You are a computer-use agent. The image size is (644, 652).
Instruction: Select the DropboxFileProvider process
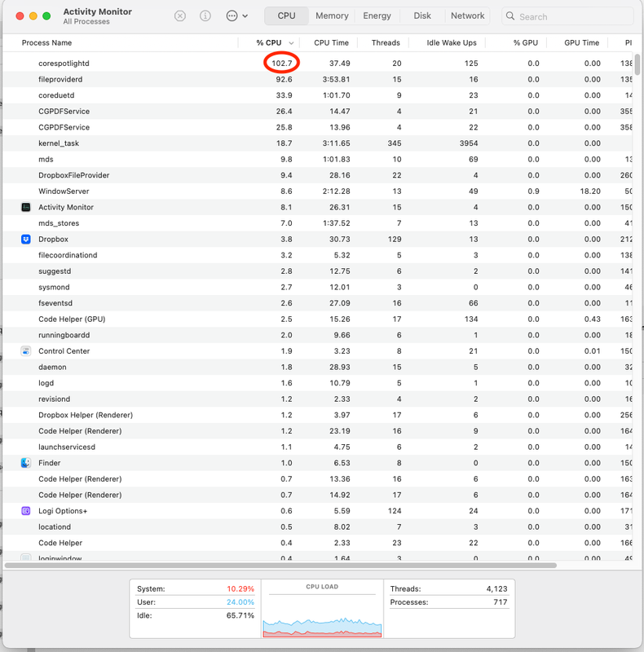(318, 175)
